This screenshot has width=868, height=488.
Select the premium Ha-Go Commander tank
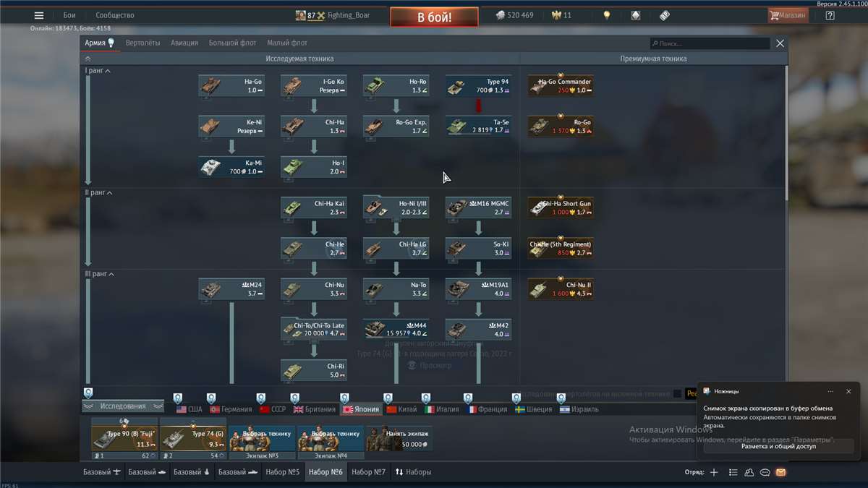(x=561, y=86)
